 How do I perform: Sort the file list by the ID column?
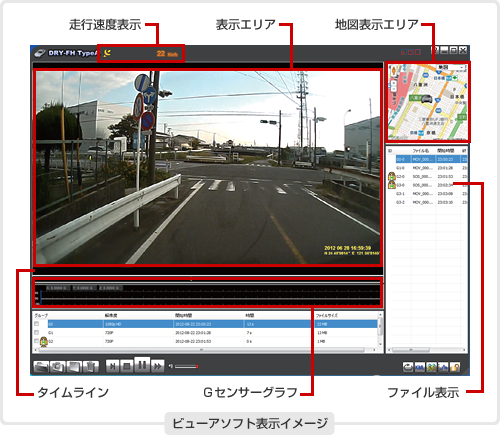click(x=391, y=151)
